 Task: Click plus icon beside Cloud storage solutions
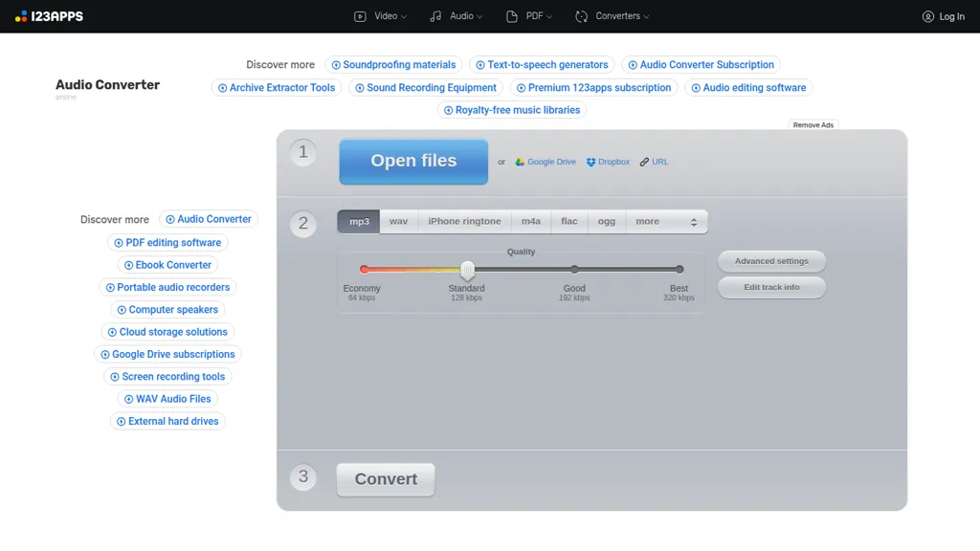tap(113, 332)
